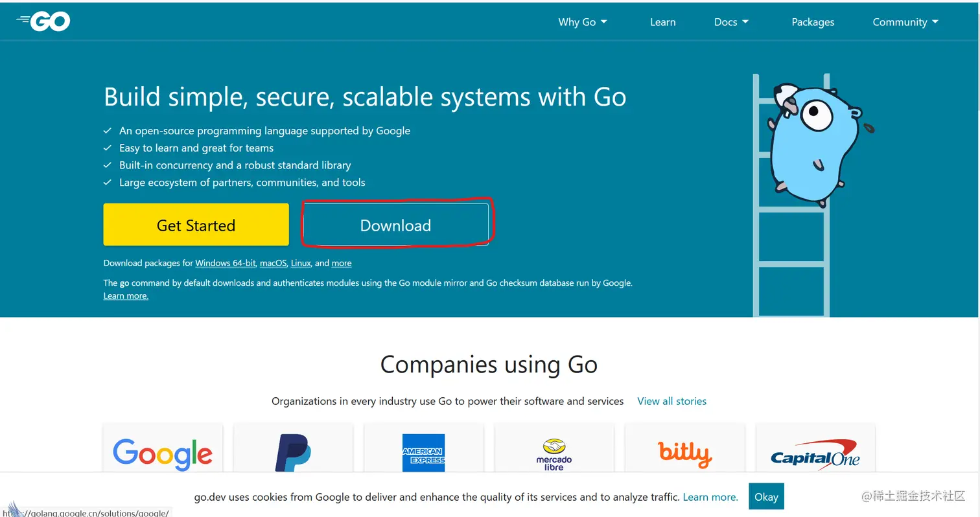980x517 pixels.
Task: Select the bitly logo card
Action: [685, 448]
